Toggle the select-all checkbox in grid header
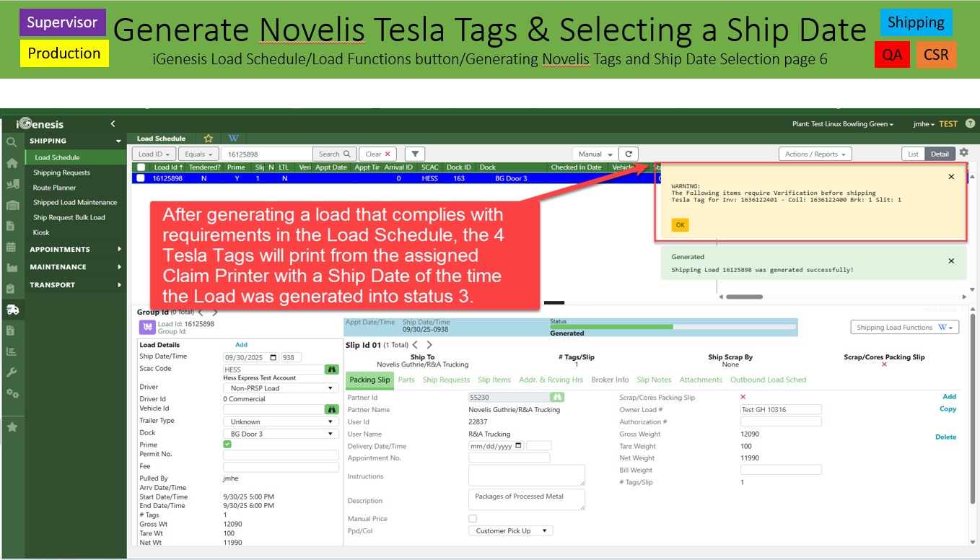The image size is (980, 560). pyautogui.click(x=141, y=167)
